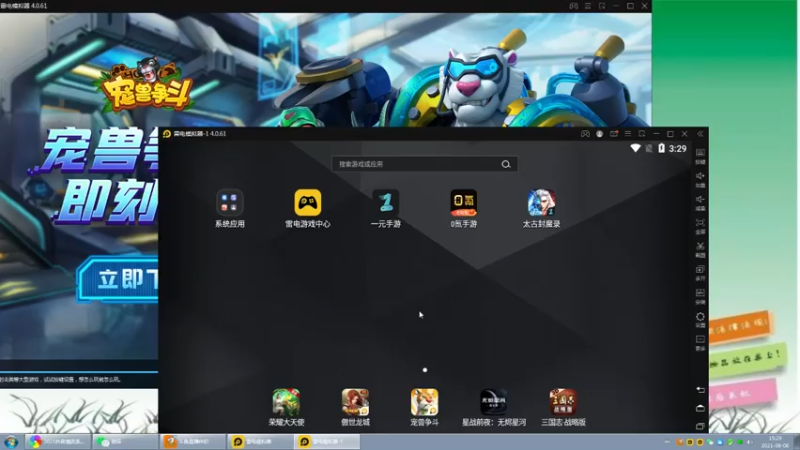
Task: Switch to the browser taskbar item
Action: [x=57, y=442]
